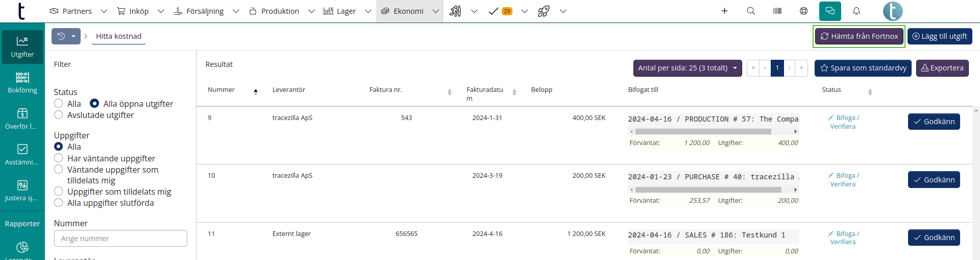Click the rocket icon in top bar

tap(544, 11)
